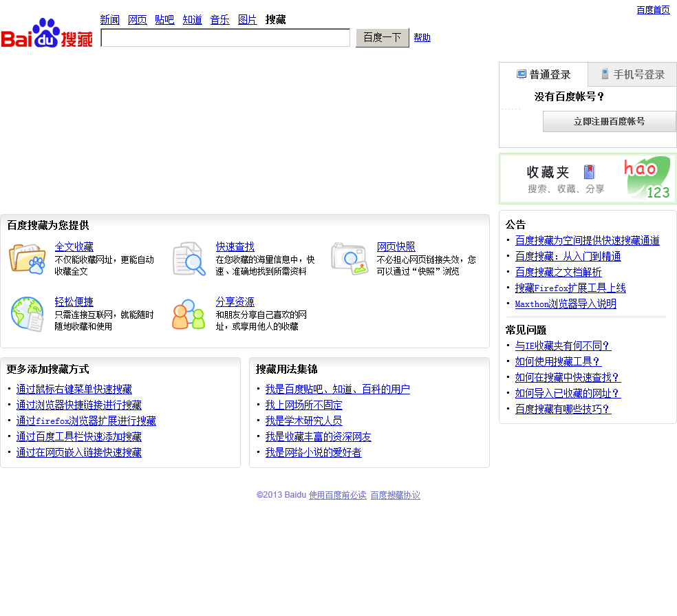Open 通过firefox浏览器扩展进行搜藏 link
This screenshot has width=677, height=616.
[x=86, y=421]
